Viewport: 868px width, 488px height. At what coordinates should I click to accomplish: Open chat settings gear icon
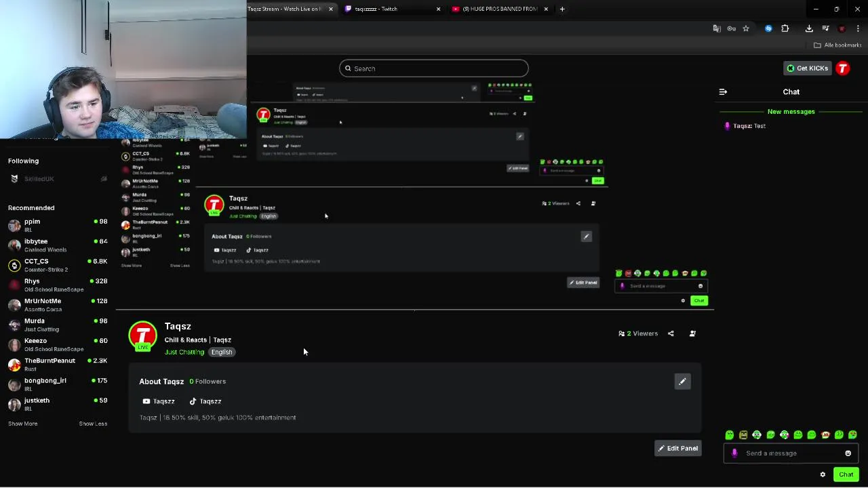click(823, 474)
